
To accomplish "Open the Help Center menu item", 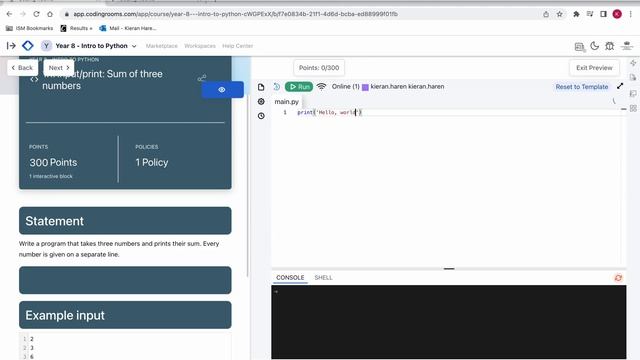I will point(238,46).
